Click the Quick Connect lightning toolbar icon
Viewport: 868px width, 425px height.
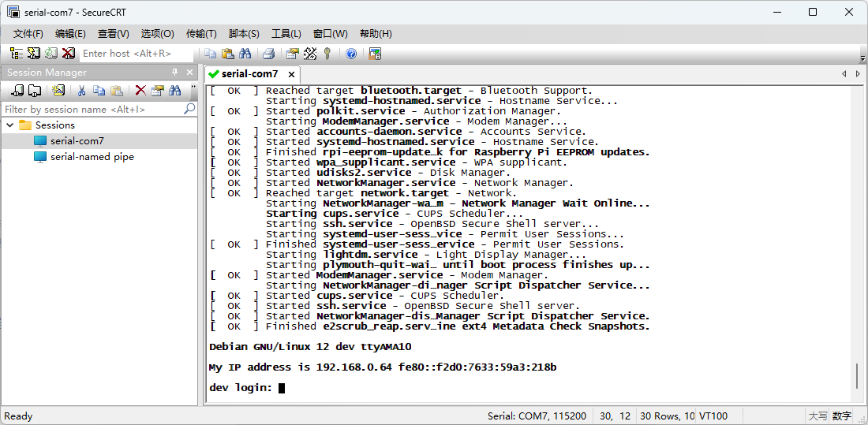(34, 54)
